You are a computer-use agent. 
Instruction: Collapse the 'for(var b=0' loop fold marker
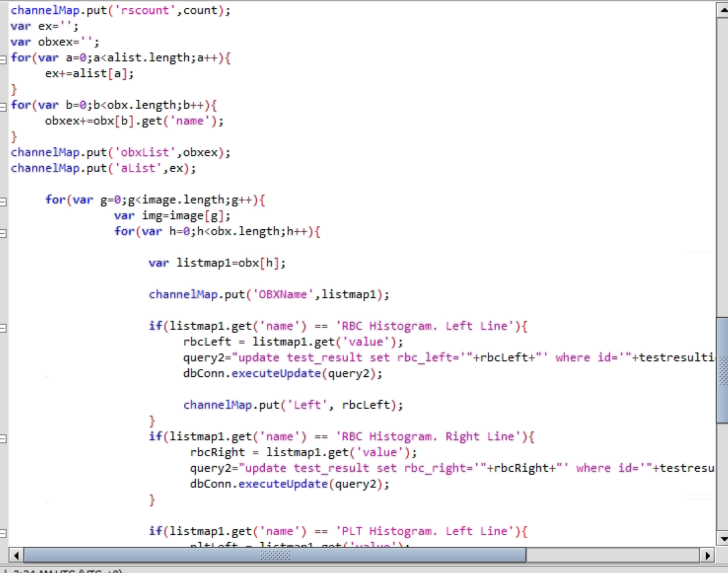pos(3,106)
